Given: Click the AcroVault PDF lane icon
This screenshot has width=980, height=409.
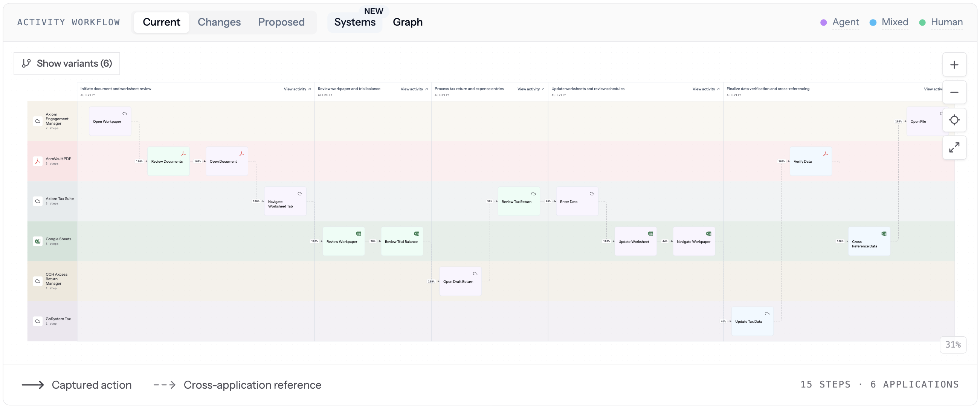Looking at the screenshot, I should [x=38, y=161].
